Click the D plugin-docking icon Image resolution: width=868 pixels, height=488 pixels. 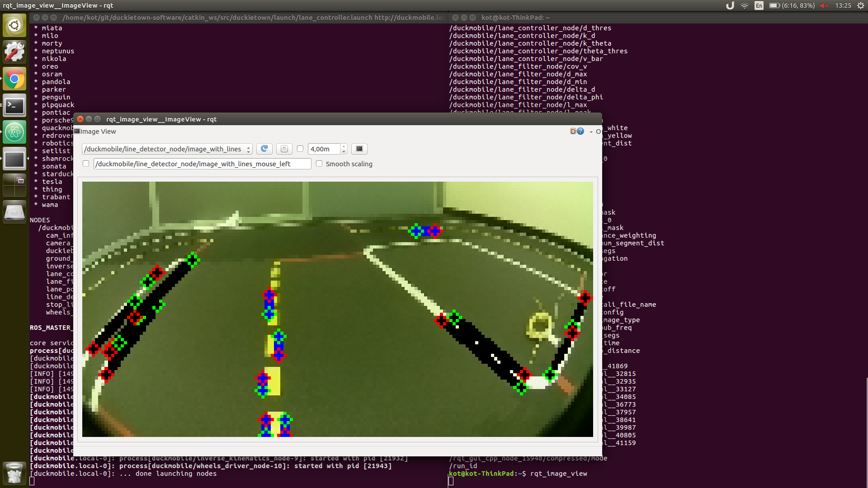pos(573,131)
